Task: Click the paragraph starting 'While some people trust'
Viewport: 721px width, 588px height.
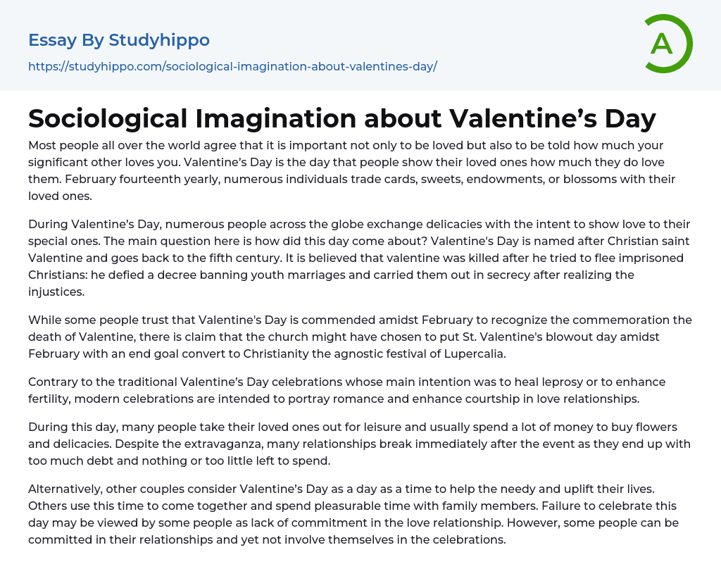Action: coord(352,337)
